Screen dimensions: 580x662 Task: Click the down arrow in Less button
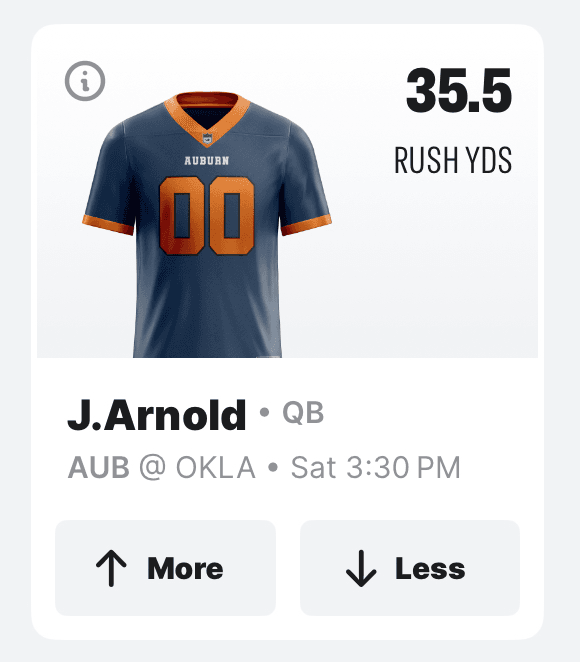pyautogui.click(x=361, y=568)
